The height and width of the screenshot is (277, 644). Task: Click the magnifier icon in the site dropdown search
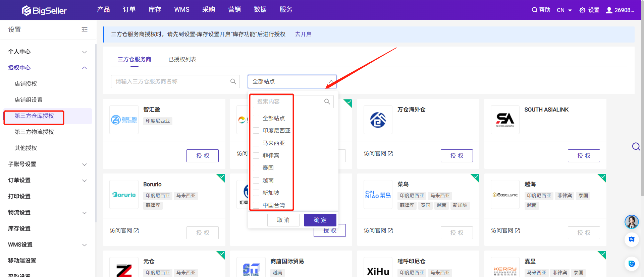[x=327, y=101]
